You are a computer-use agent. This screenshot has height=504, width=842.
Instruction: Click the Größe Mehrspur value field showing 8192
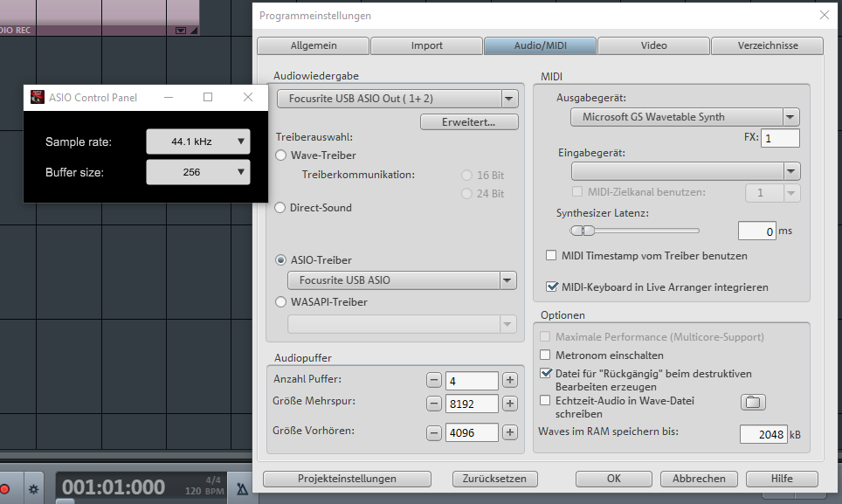coord(472,404)
